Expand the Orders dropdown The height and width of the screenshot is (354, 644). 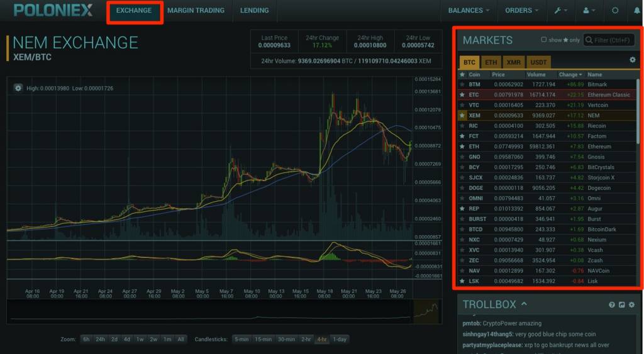(521, 10)
